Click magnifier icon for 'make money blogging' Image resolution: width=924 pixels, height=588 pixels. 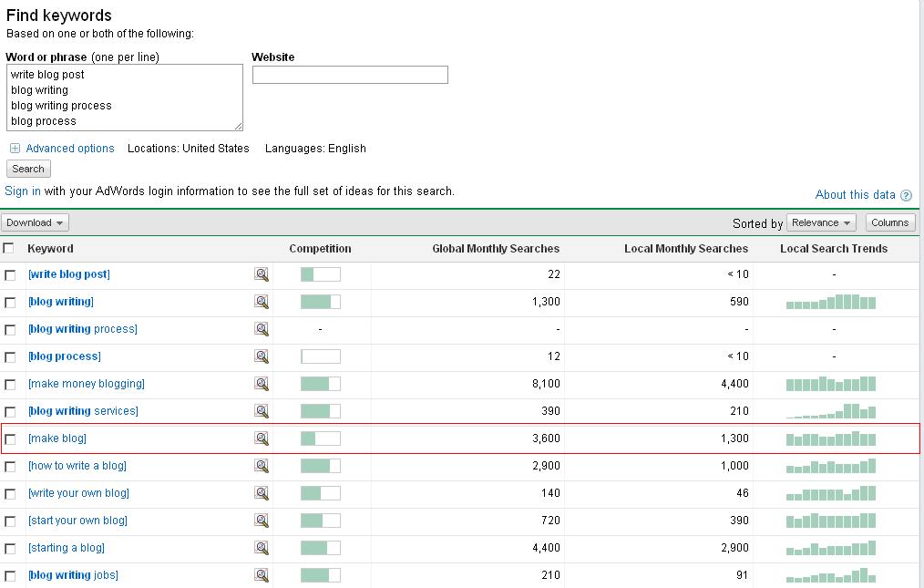262,384
